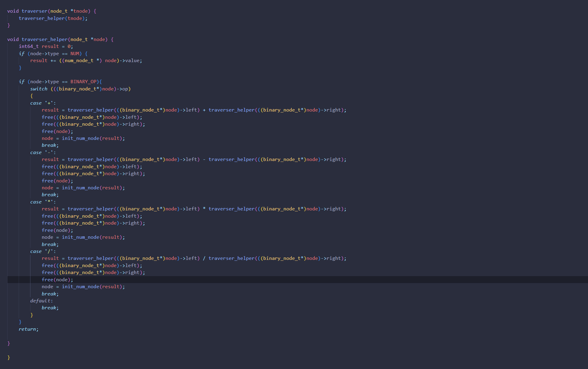Viewport: 588px width, 369px height.
Task: Click traverser_helper call inside traverser function
Action: tap(42, 18)
